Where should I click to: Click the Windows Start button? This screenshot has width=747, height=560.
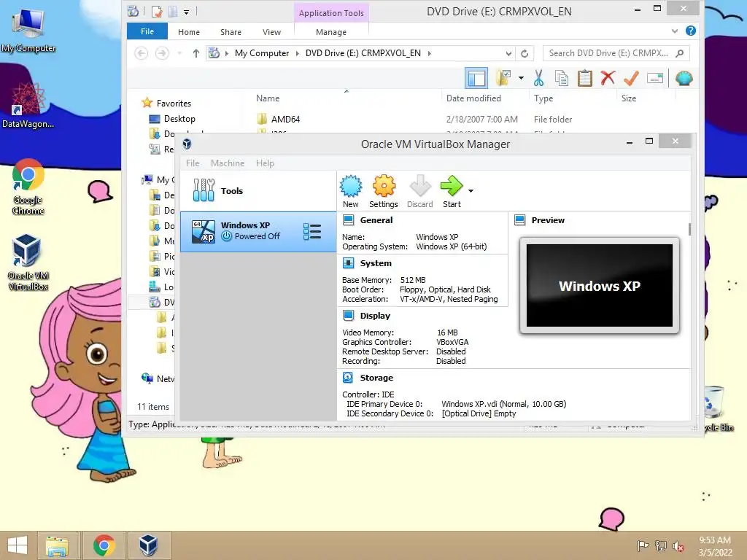point(18,545)
